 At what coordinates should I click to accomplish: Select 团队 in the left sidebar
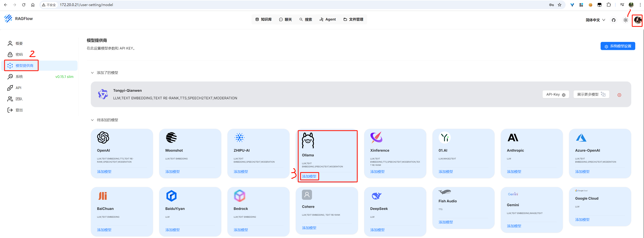click(x=19, y=99)
